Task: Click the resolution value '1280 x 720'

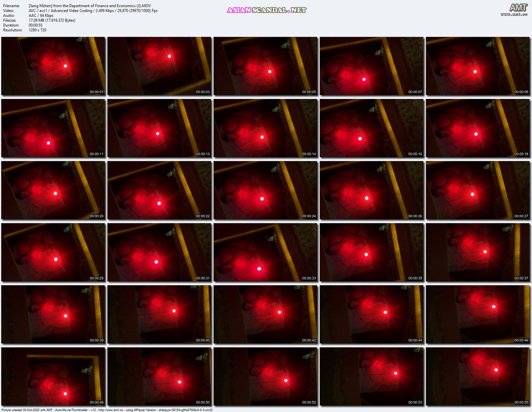Action: tap(37, 30)
